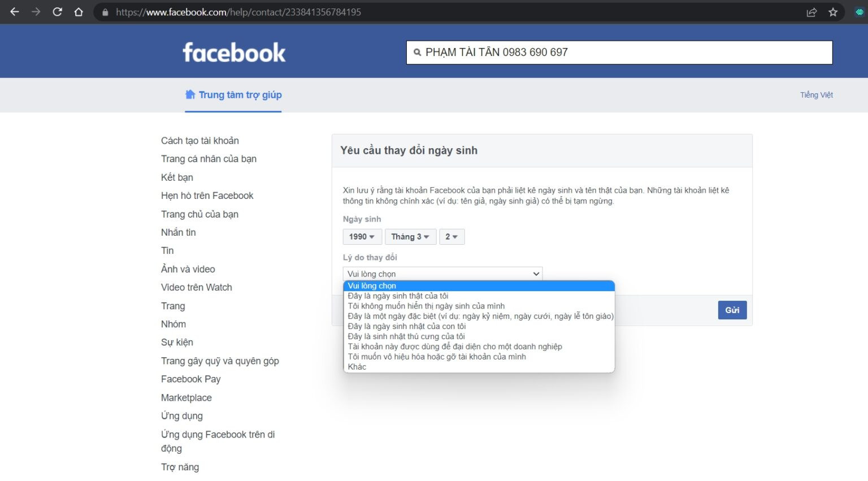This screenshot has height=481, width=868.
Task: Click the Lý do thay đổi label
Action: click(370, 258)
